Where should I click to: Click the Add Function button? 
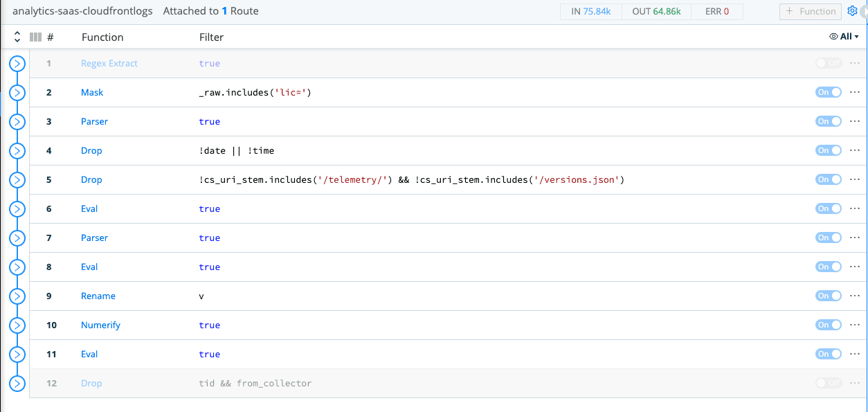tap(811, 11)
